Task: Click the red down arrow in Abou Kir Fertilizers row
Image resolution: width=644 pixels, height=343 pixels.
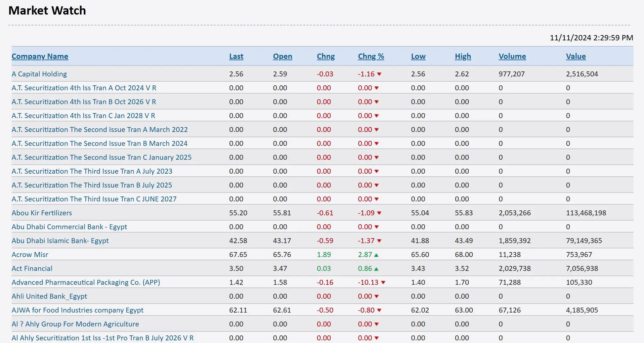Action: tap(379, 213)
